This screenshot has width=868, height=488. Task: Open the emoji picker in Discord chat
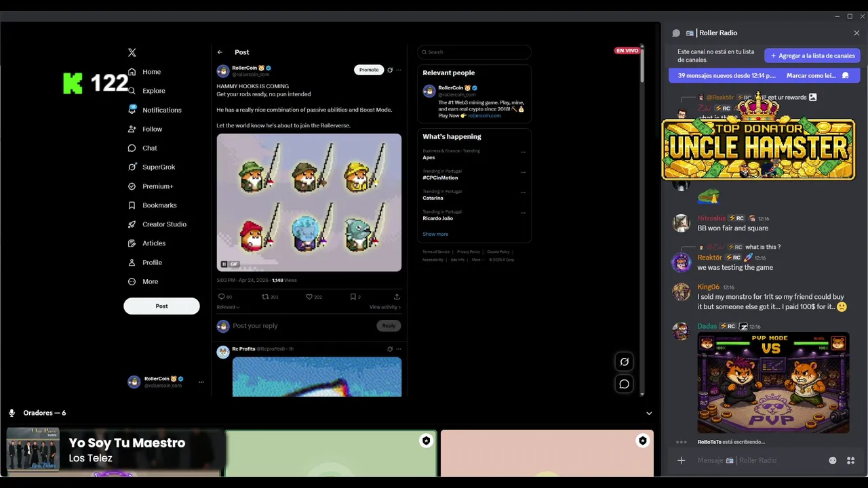[x=833, y=461]
